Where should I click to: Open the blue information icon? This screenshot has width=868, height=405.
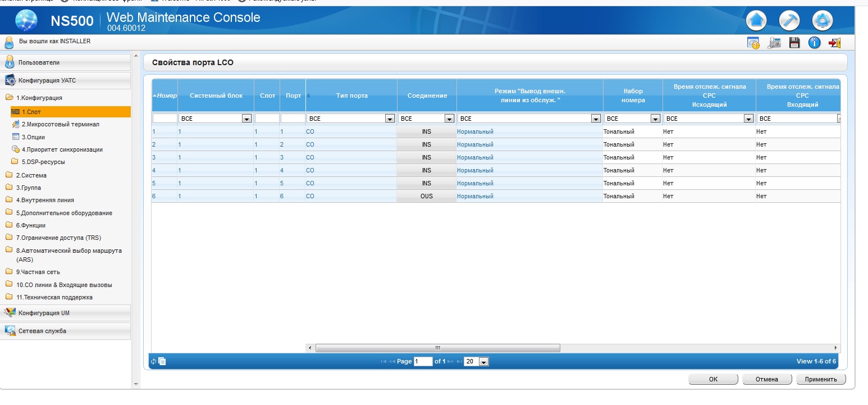coord(814,43)
